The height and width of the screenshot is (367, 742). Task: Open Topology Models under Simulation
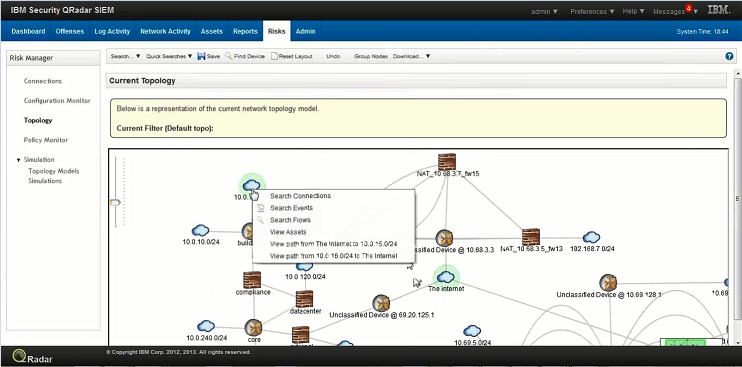(53, 171)
